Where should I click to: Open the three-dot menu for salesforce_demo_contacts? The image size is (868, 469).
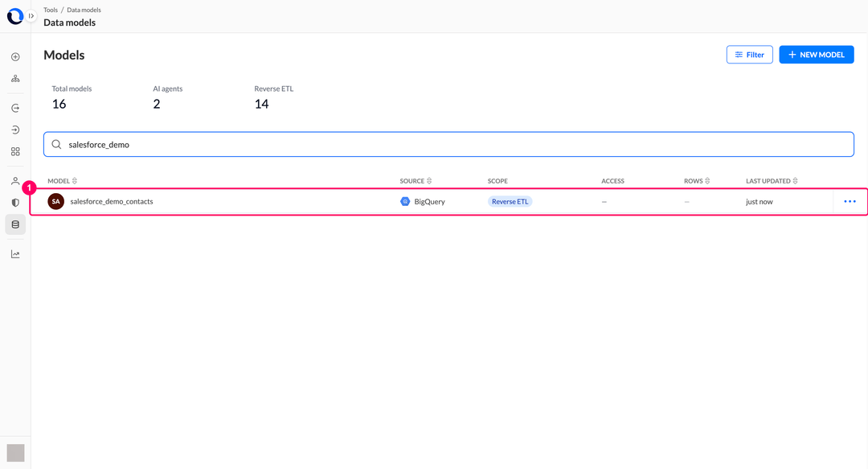[x=850, y=201]
